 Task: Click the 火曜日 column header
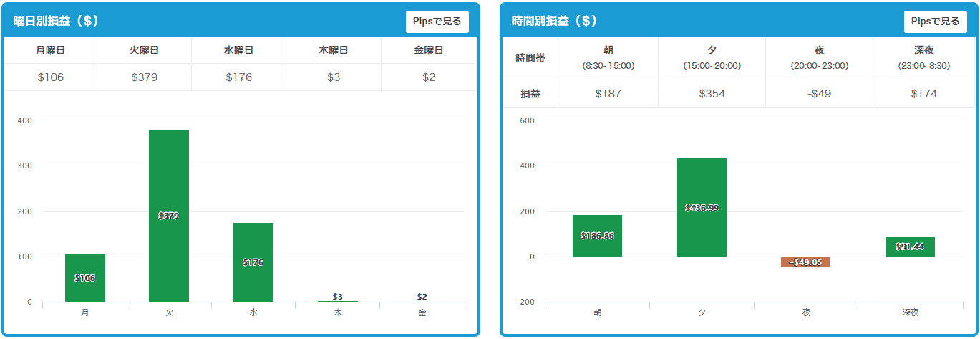(x=144, y=50)
